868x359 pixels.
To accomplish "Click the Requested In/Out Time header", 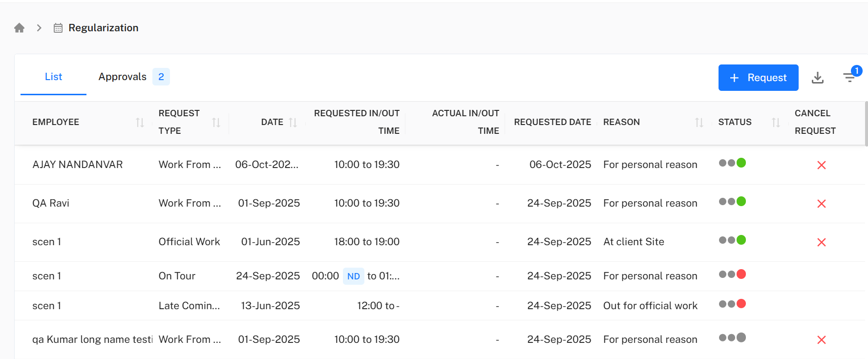I will [x=357, y=122].
